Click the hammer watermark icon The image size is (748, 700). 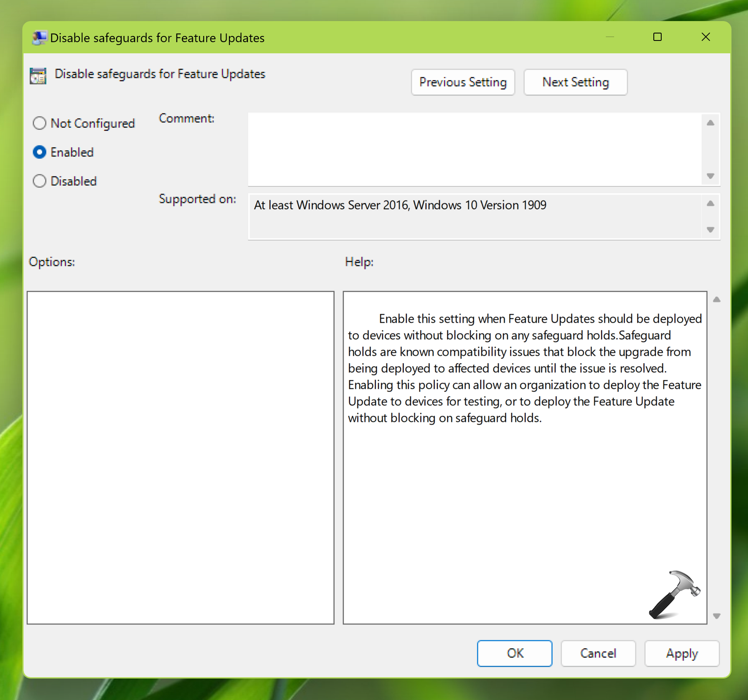[674, 595]
